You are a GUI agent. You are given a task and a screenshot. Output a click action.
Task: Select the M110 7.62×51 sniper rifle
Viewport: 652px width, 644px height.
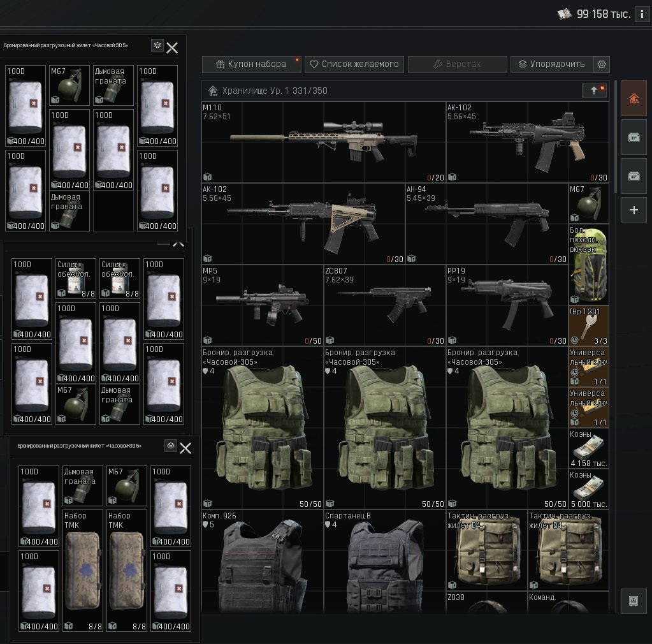(x=324, y=142)
